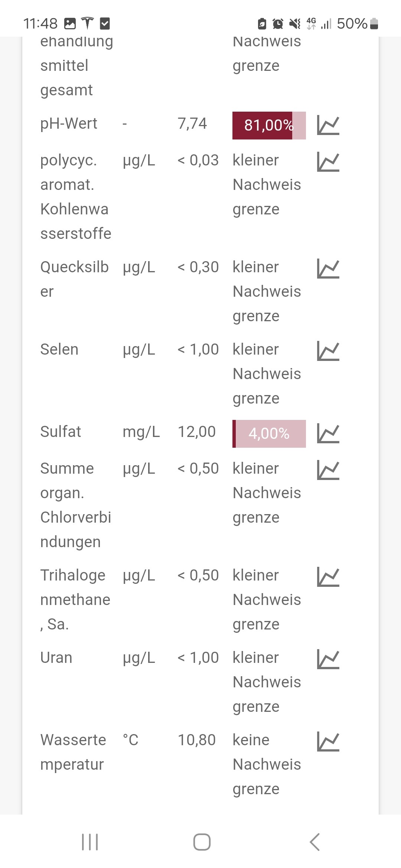401x868 pixels.
Task: View the Selen trend chart
Action: [x=328, y=351]
